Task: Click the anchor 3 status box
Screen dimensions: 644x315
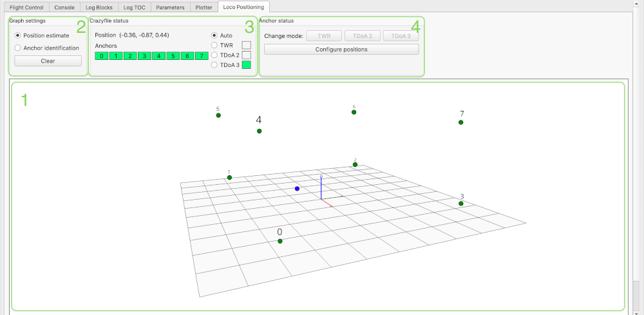Action: (144, 56)
